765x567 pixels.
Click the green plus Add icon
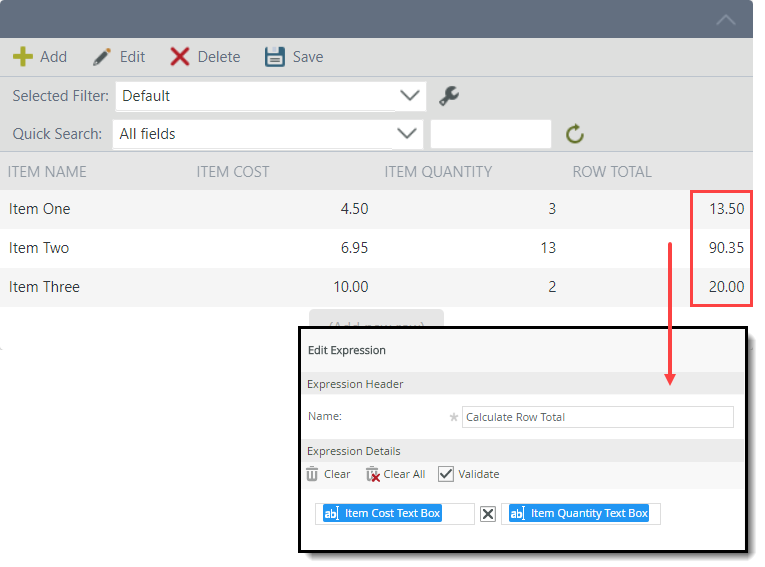coord(23,57)
